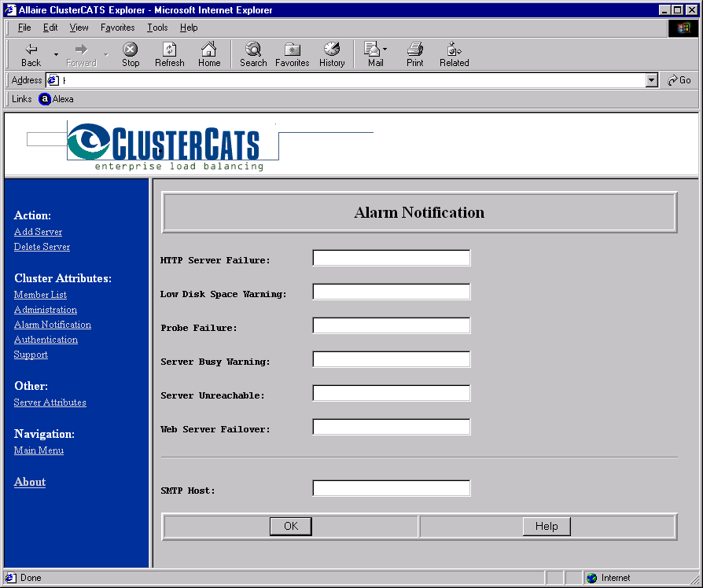Click the status bar page icon next to Done
Viewport: 703px width, 588px height.
pos(11,578)
